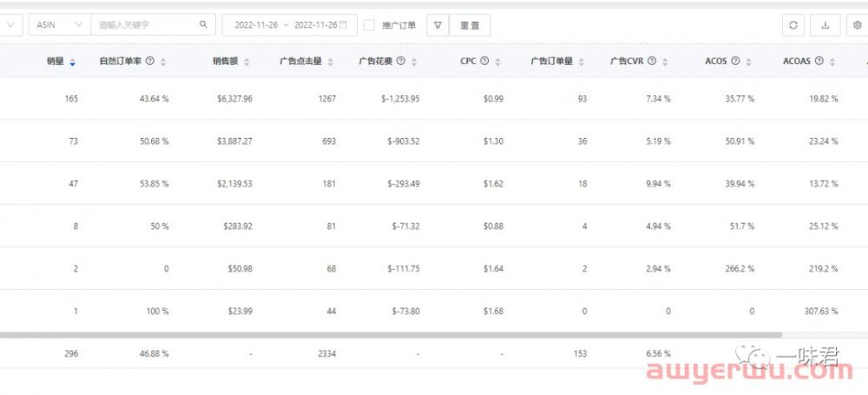
Task: Select ad CVR cell 9.94 %
Action: 658,183
